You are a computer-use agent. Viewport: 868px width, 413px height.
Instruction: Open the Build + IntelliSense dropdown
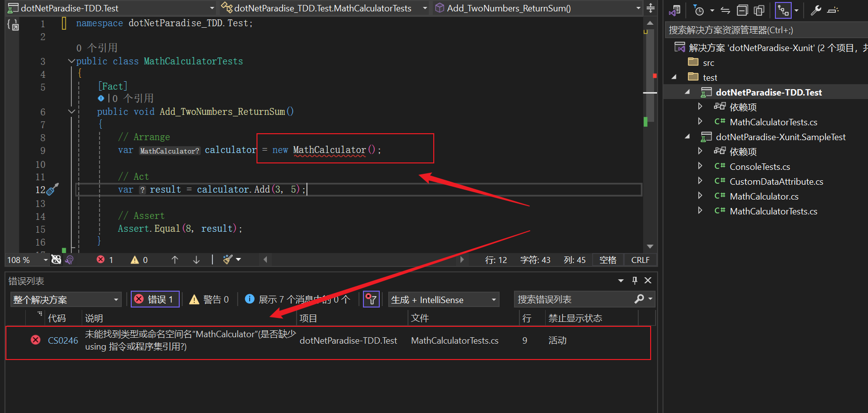(444, 299)
